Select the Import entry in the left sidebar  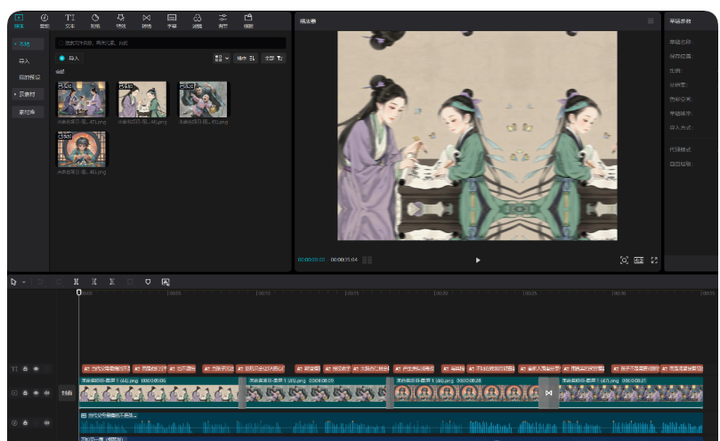24,61
